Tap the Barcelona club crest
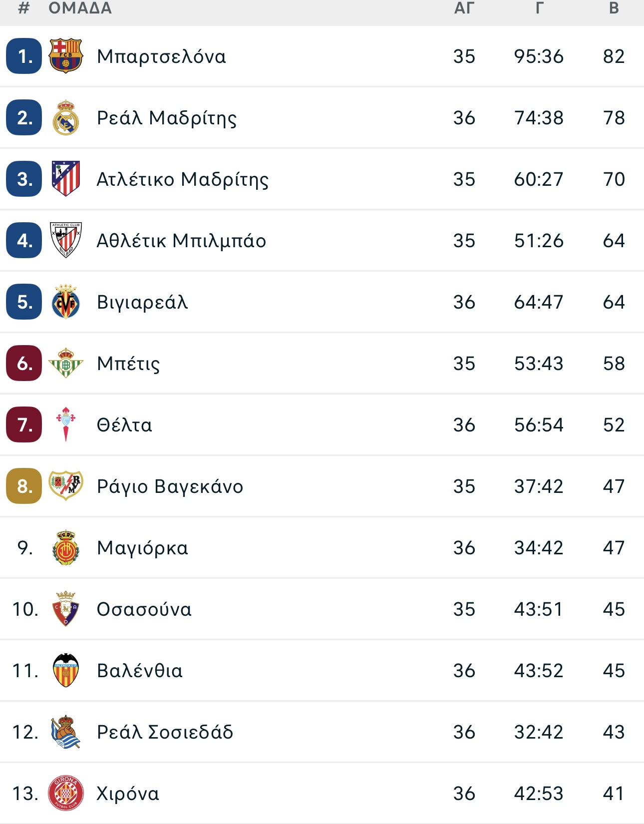Image resolution: width=644 pixels, height=824 pixels. click(x=65, y=56)
